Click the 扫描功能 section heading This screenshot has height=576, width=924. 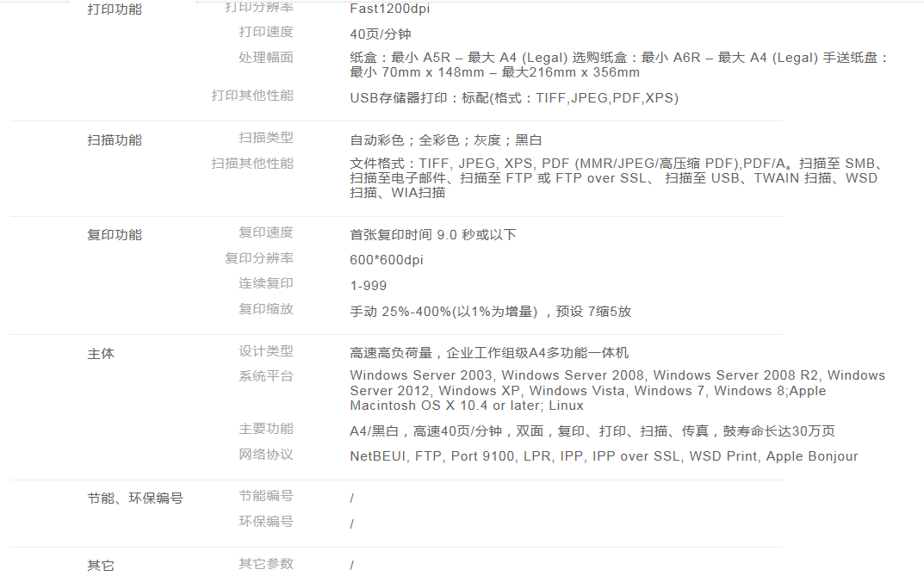(115, 140)
